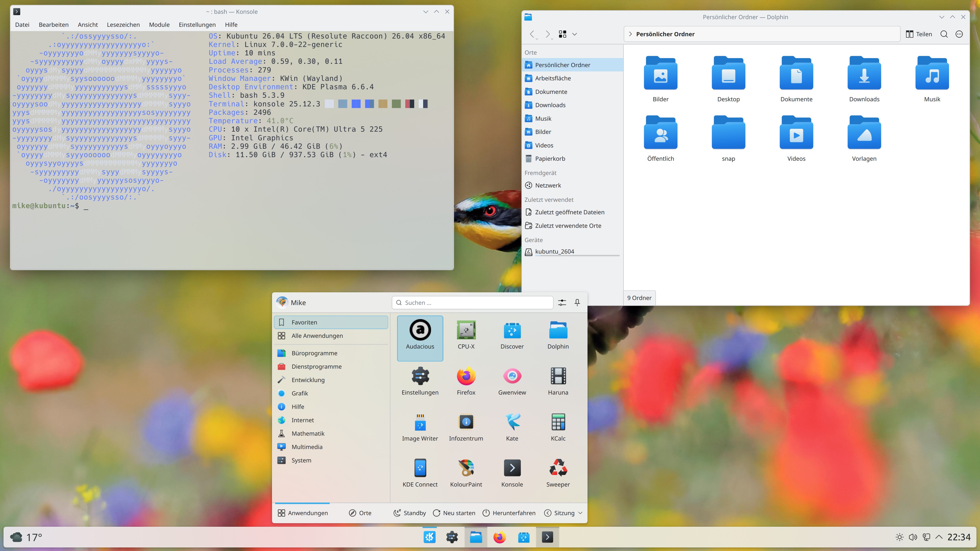Click the KDE application launcher taskbar button
The width and height of the screenshot is (980, 551).
430,537
